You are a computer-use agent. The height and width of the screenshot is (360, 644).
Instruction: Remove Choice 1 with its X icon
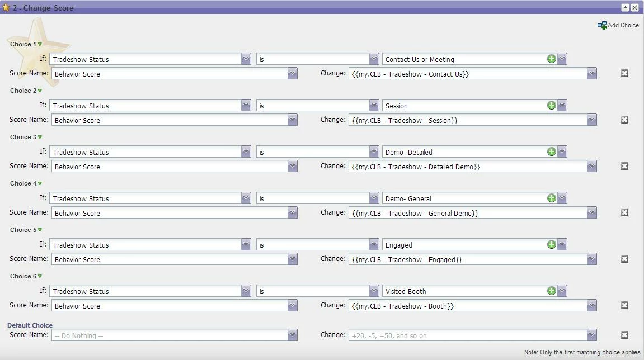624,73
